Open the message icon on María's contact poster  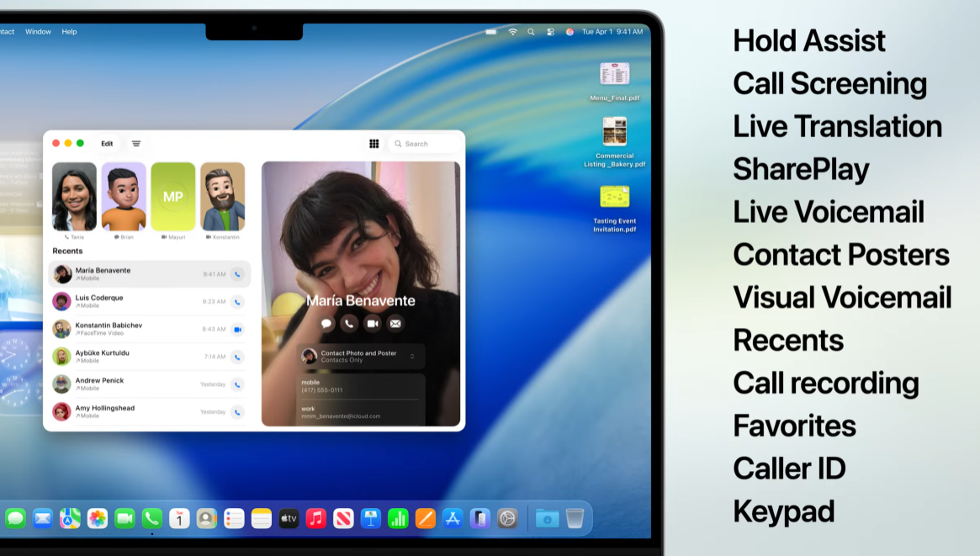click(326, 324)
